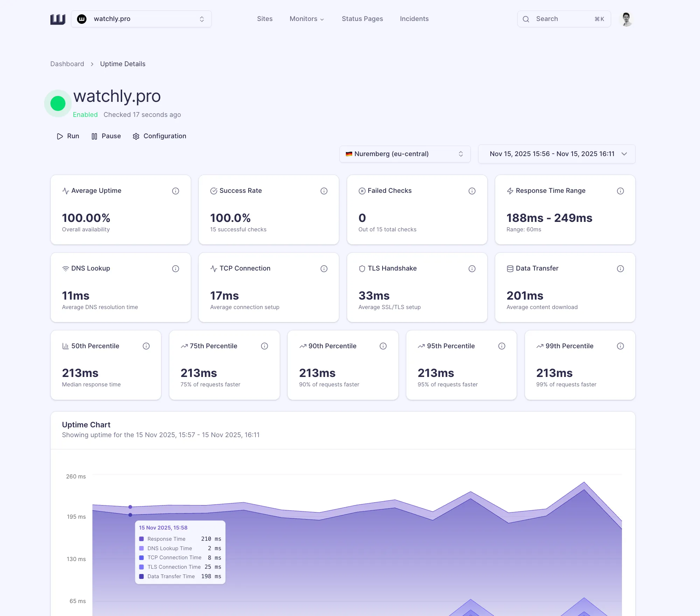The image size is (700, 616).
Task: Click the Response Time legend swatch
Action: tap(141, 539)
